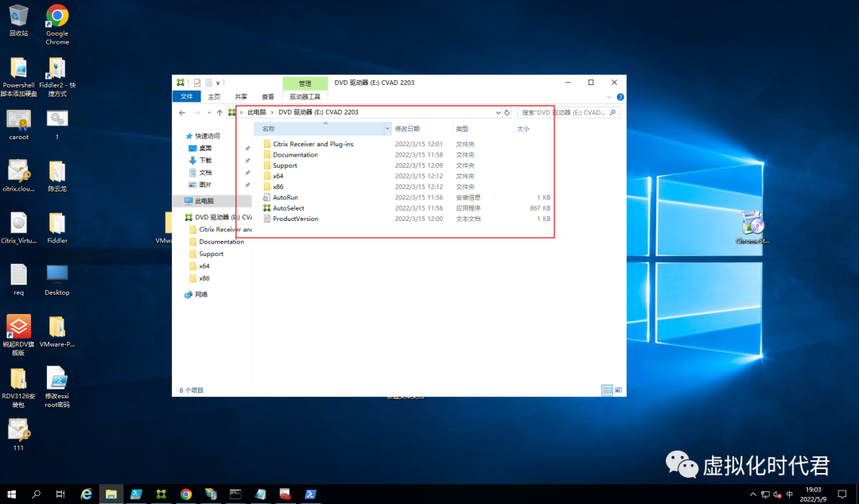Open the red toolbox taskbar icon

pyautogui.click(x=285, y=494)
